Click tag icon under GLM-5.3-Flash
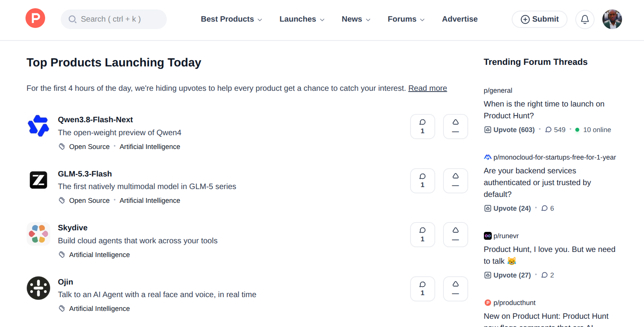This screenshot has height=327, width=644. click(x=62, y=200)
